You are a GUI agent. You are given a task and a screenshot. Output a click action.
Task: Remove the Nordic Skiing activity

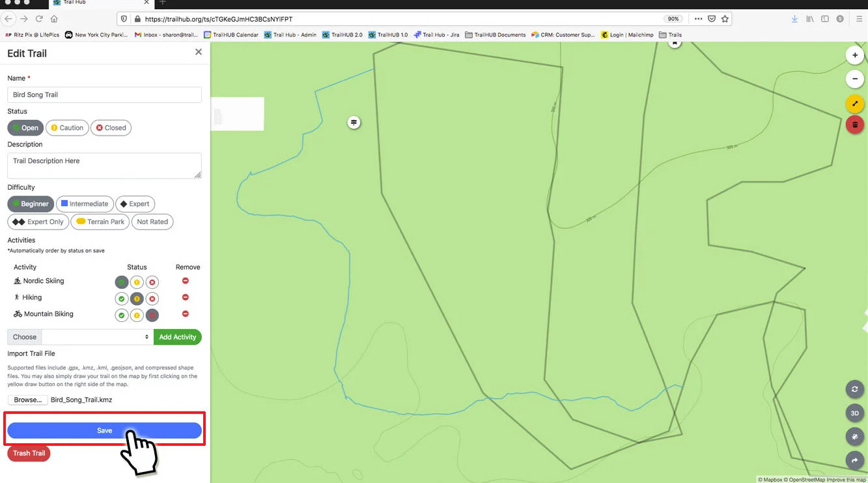coord(186,281)
